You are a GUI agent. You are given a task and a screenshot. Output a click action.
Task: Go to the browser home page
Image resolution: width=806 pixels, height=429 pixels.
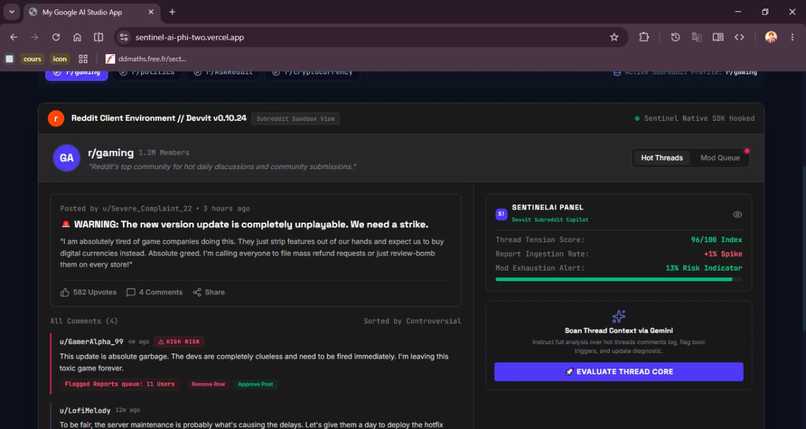(x=77, y=37)
